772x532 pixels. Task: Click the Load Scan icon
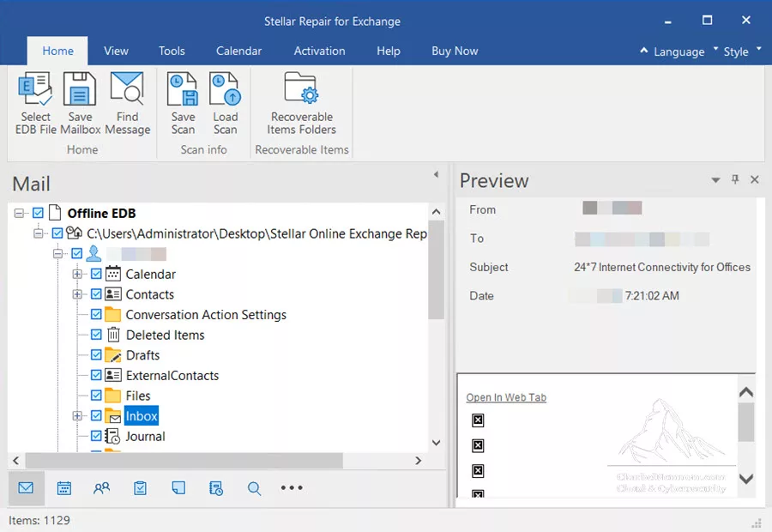(225, 88)
